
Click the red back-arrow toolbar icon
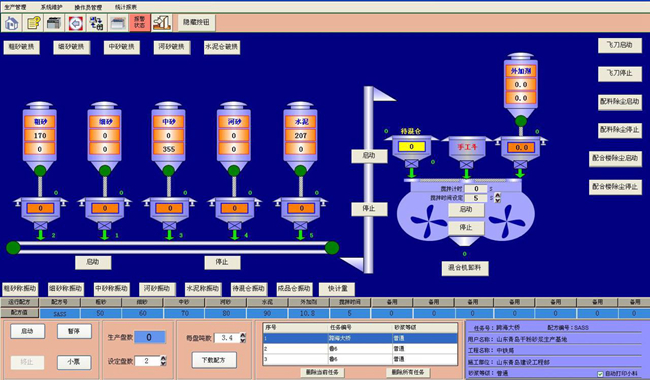tap(76, 23)
